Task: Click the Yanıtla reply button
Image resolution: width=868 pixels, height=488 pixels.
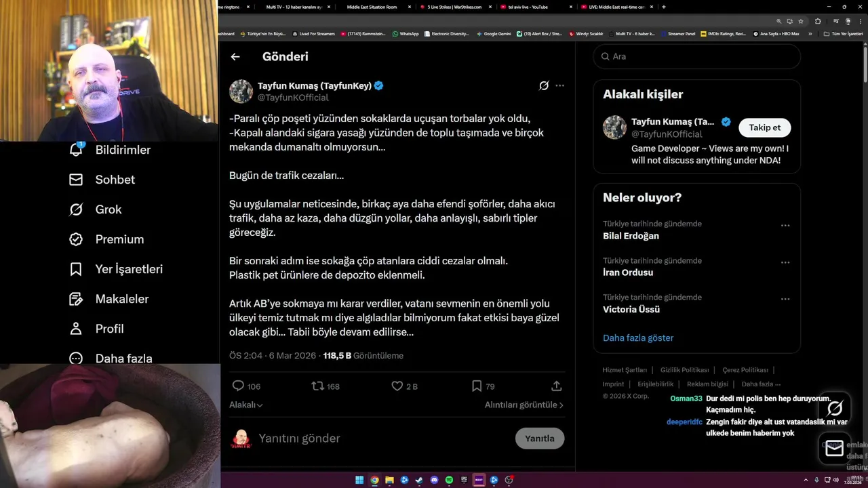Action: [x=540, y=439]
